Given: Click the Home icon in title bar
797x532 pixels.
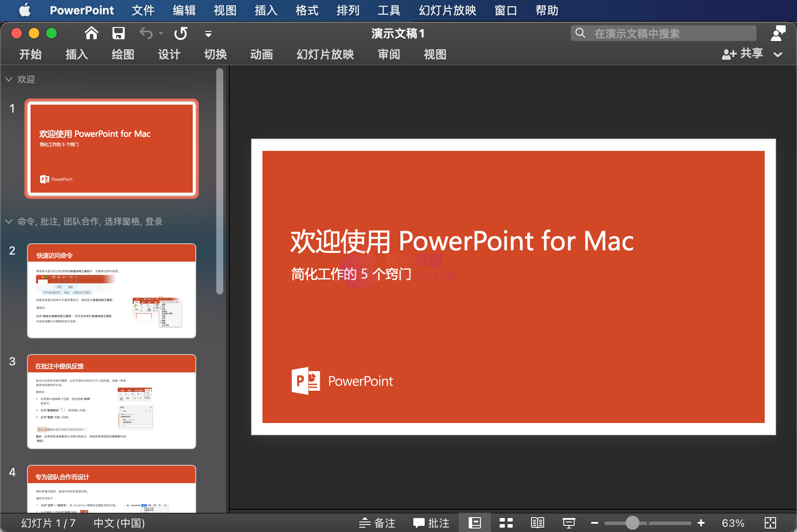Looking at the screenshot, I should 92,33.
